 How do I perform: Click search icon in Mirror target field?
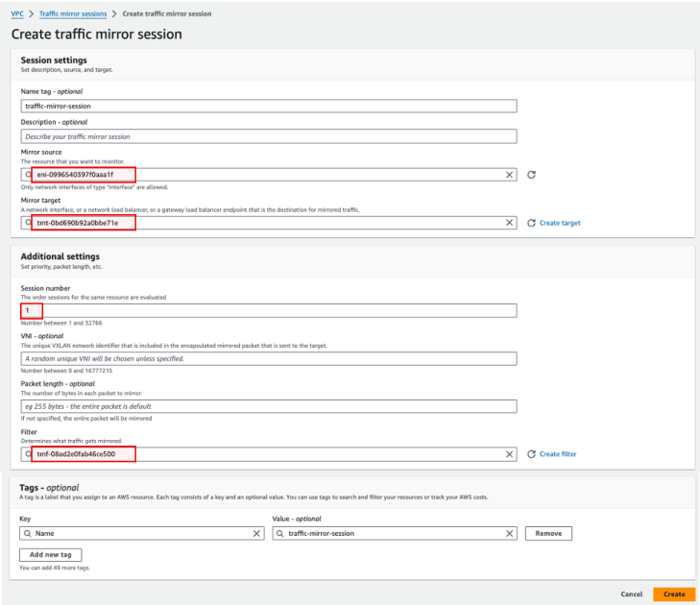click(28, 223)
